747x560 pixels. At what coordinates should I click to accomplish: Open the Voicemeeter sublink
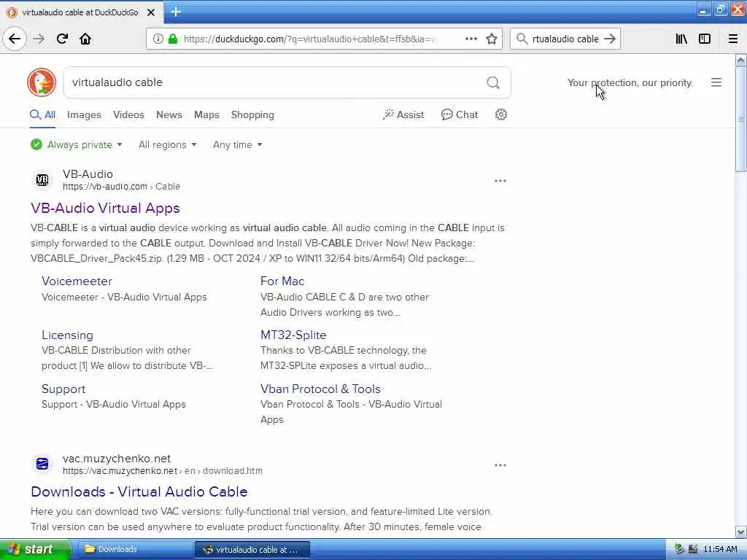(x=77, y=281)
